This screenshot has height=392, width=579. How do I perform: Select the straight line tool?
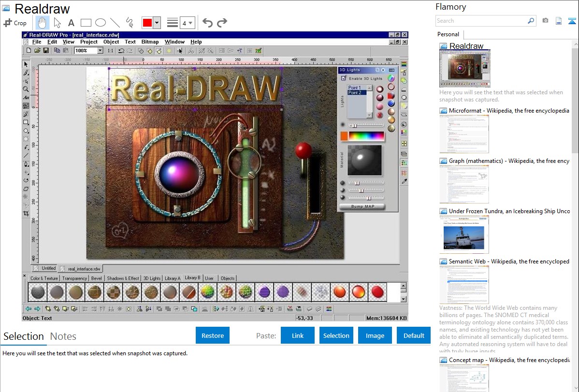point(115,23)
